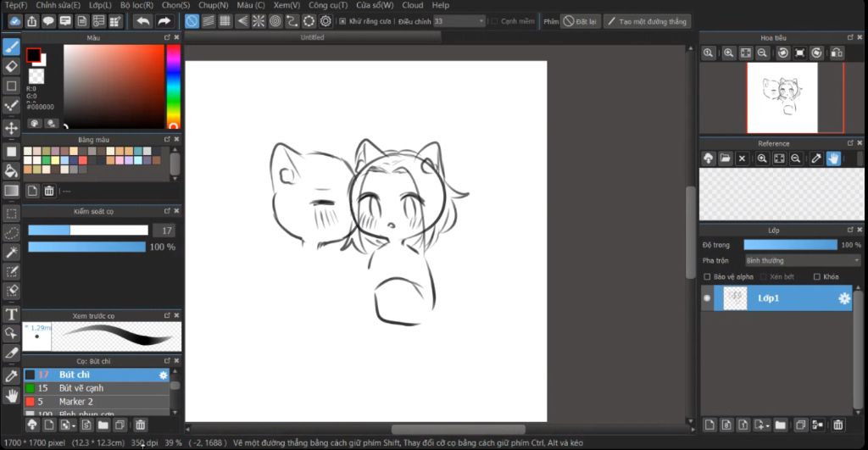
Task: Select the Eraser tool
Action: 12,66
